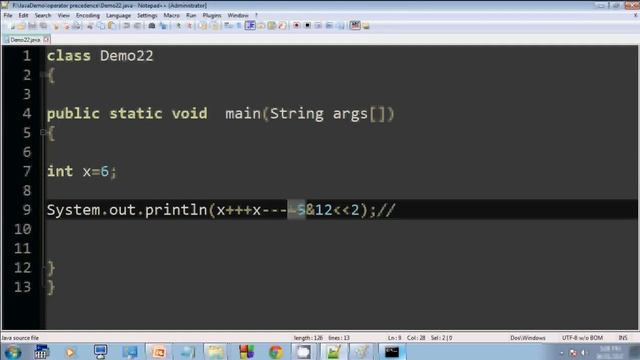Screen dimensions: 640x360
Task: Open the Edit menu
Action: [23, 15]
